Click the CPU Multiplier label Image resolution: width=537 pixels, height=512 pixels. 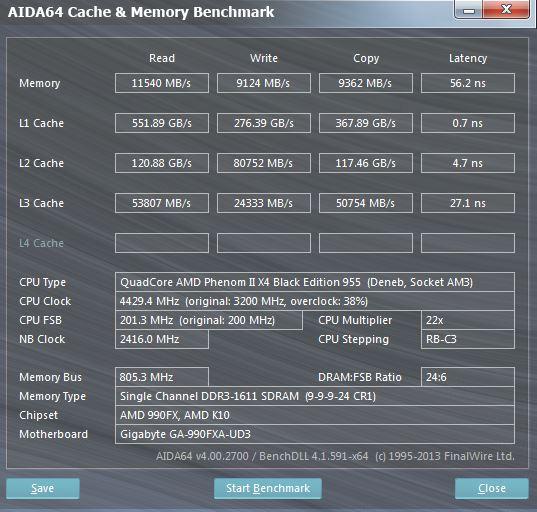[355, 320]
